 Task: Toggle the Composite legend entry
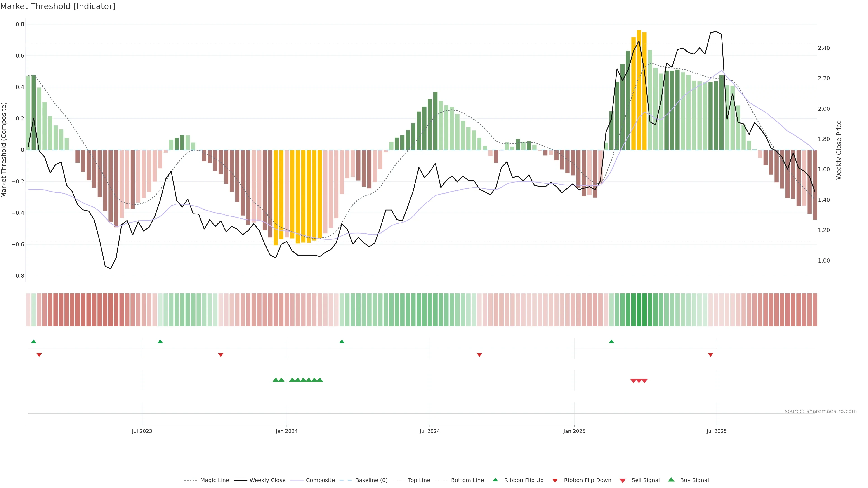[320, 480]
